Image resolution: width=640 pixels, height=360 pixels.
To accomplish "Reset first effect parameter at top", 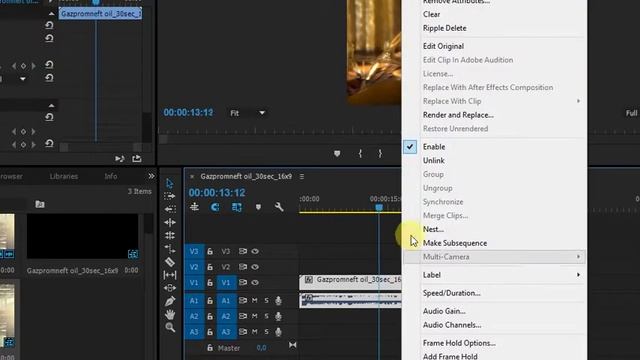I will tap(49, 25).
